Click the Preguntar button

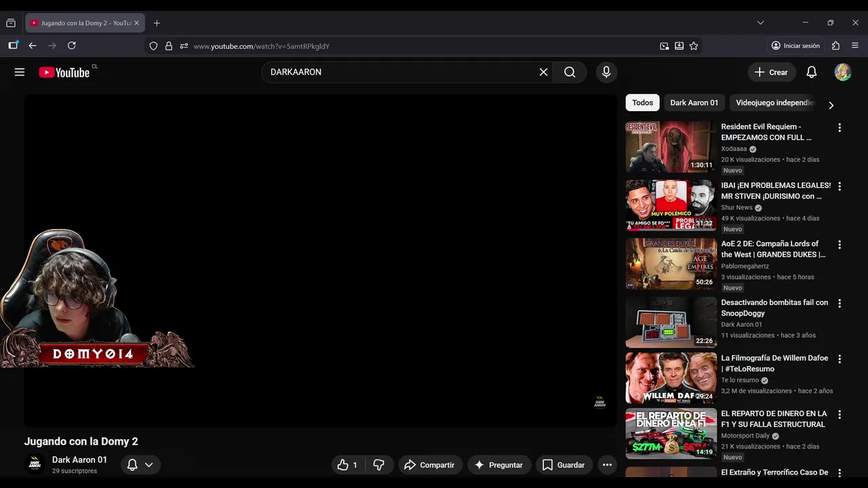tap(499, 465)
